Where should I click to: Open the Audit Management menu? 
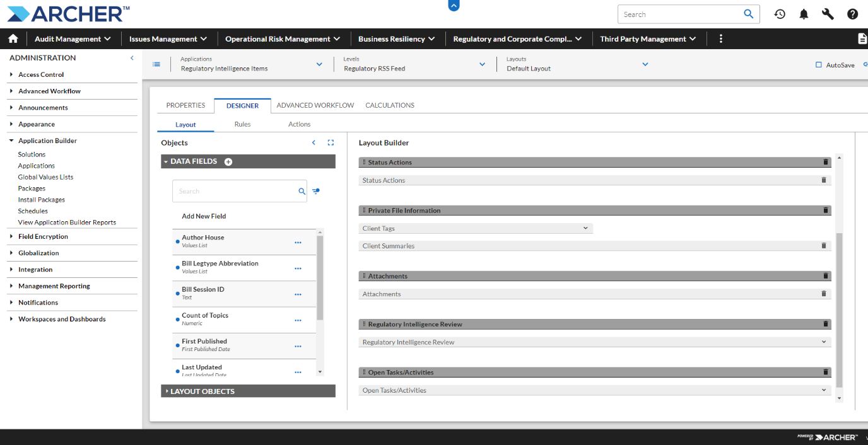tap(73, 39)
